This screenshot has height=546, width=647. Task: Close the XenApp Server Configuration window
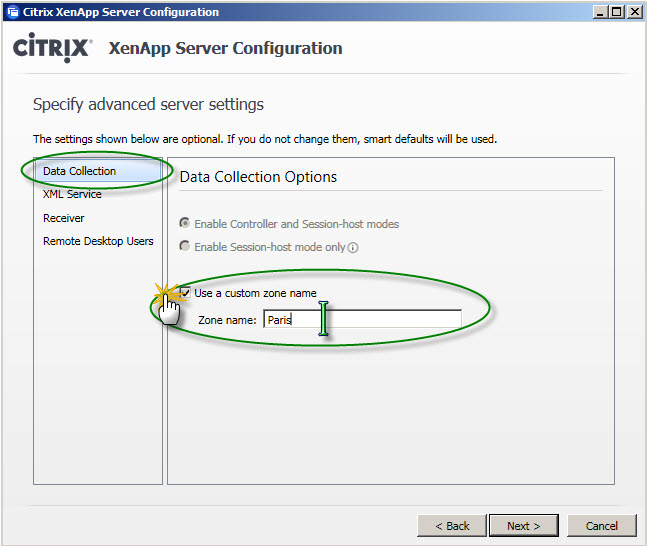pos(635,12)
